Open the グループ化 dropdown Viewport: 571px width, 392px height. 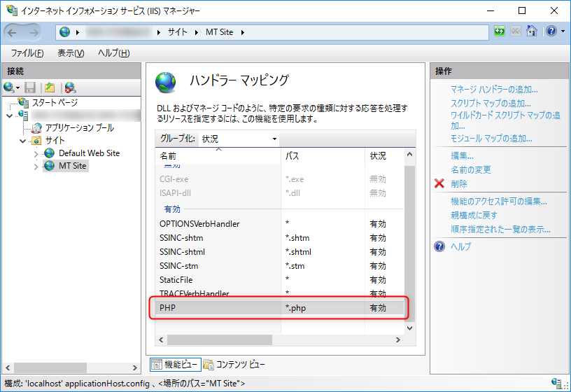[x=239, y=139]
